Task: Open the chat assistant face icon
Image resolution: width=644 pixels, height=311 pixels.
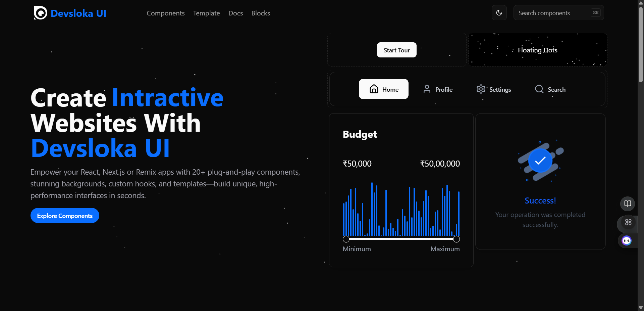Action: 626,240
